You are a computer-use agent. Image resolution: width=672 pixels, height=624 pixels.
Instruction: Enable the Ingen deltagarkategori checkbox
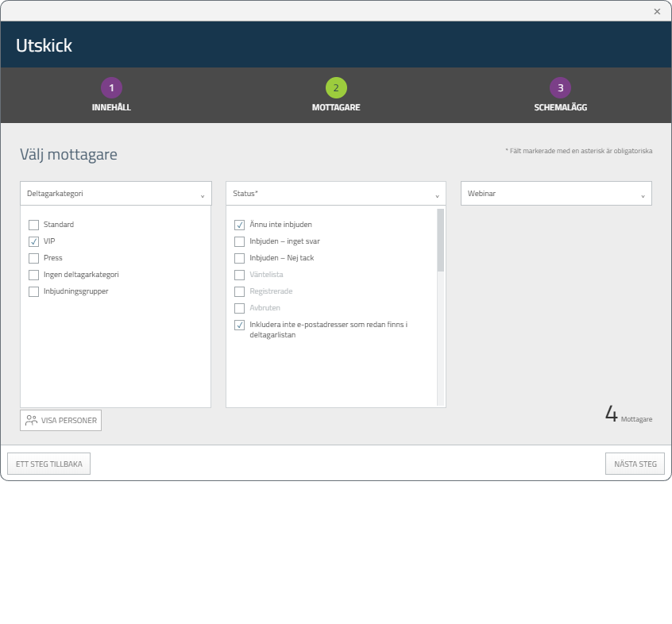(x=34, y=275)
